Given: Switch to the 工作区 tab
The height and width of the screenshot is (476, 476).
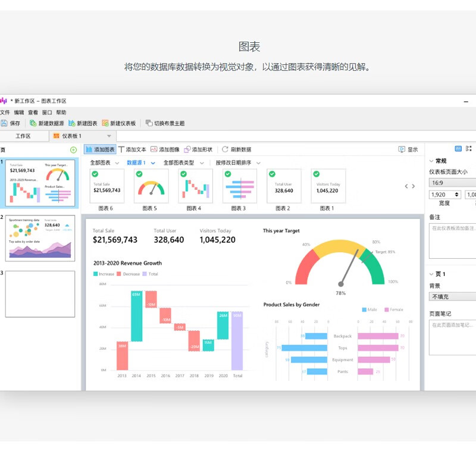Looking at the screenshot, I should (23, 136).
